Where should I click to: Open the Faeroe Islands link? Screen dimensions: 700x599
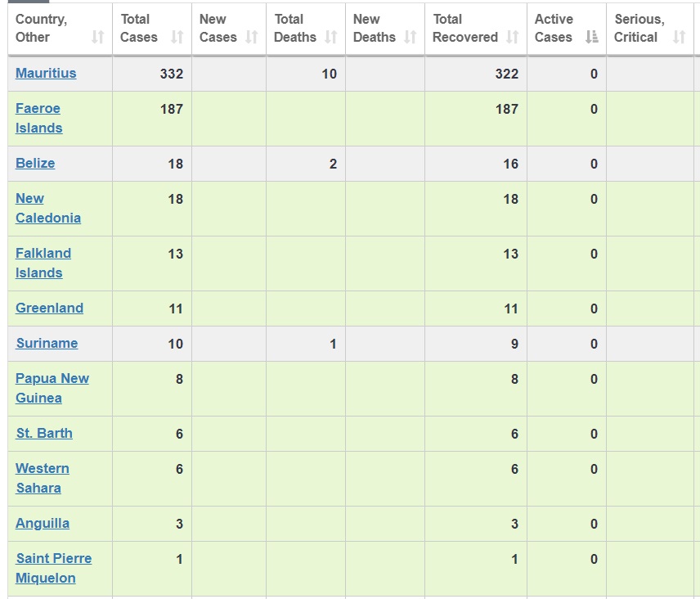pos(38,118)
